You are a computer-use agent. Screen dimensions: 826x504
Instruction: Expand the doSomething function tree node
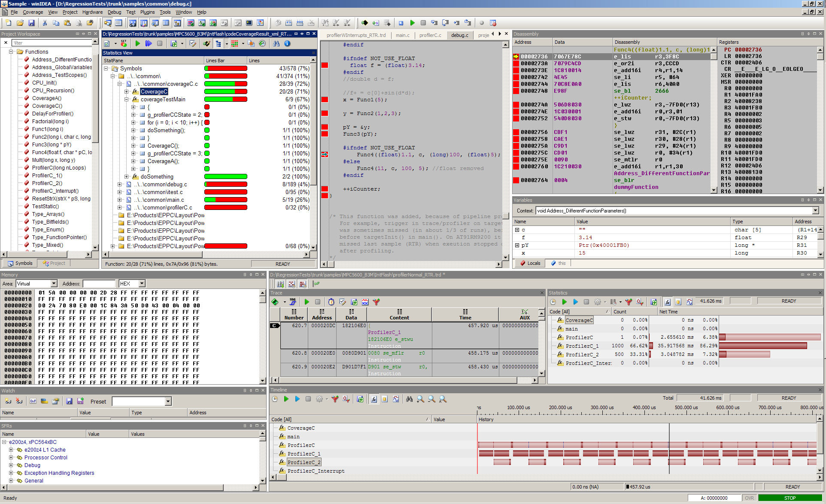[x=126, y=176]
